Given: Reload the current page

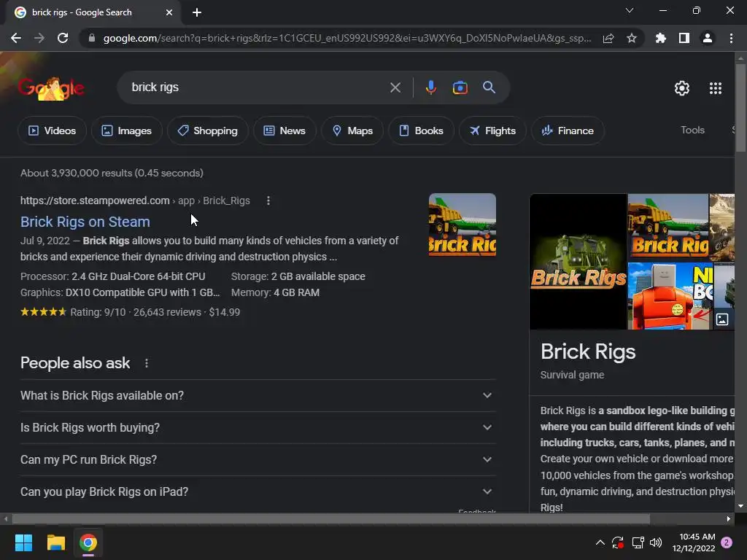Looking at the screenshot, I should tap(63, 38).
